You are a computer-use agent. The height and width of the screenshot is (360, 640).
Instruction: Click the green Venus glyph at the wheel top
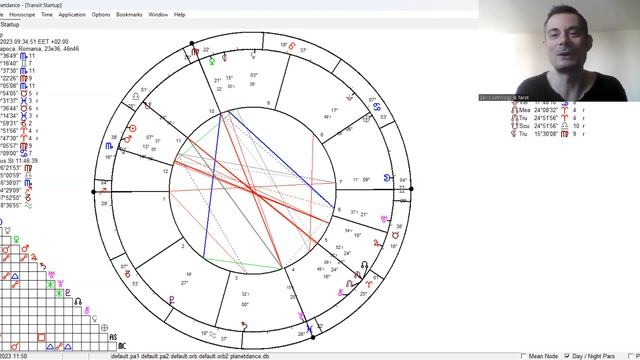tap(212, 61)
